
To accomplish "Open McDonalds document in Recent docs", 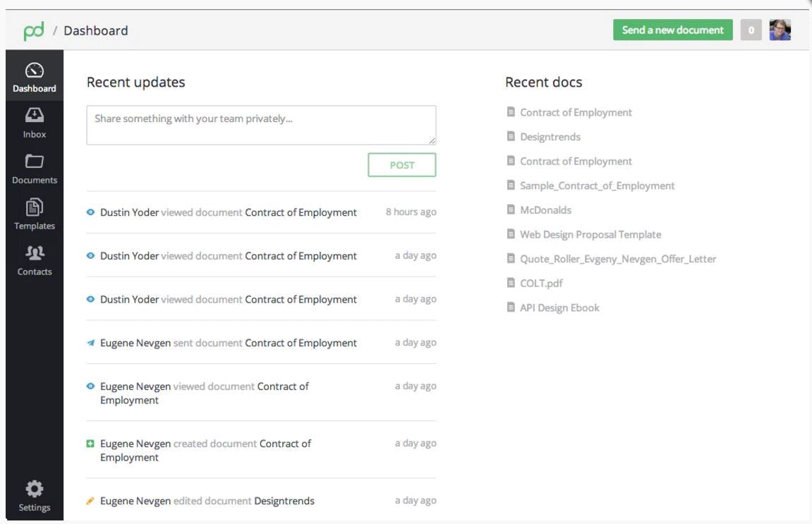I will pos(545,210).
